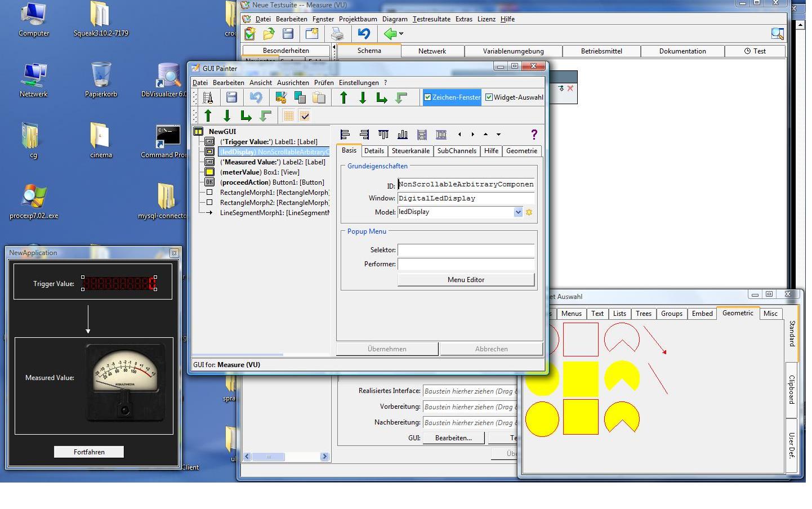Switch to the Steuerkanäle tab
This screenshot has width=812, height=509.
[x=411, y=151]
